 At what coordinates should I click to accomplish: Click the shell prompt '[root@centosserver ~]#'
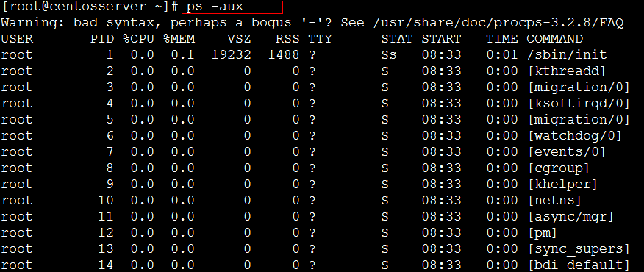click(x=90, y=7)
